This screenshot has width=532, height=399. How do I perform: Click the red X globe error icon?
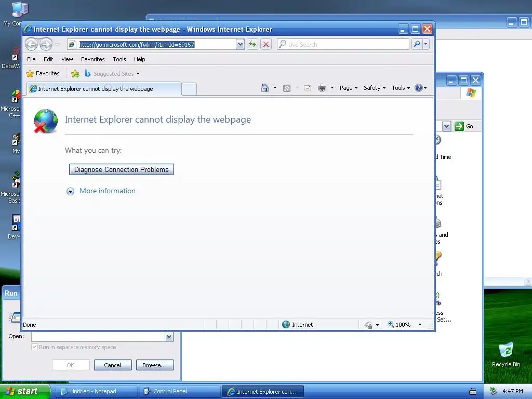[x=46, y=121]
